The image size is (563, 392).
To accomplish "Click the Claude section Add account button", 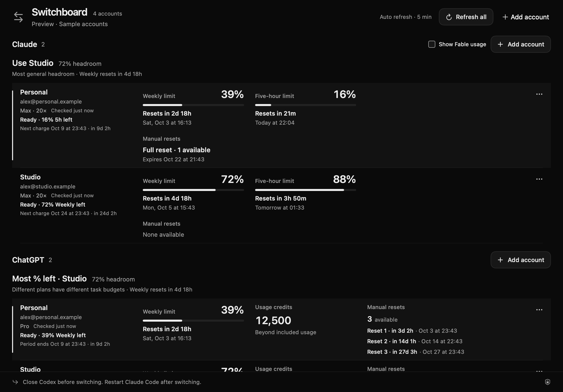I will [x=521, y=44].
